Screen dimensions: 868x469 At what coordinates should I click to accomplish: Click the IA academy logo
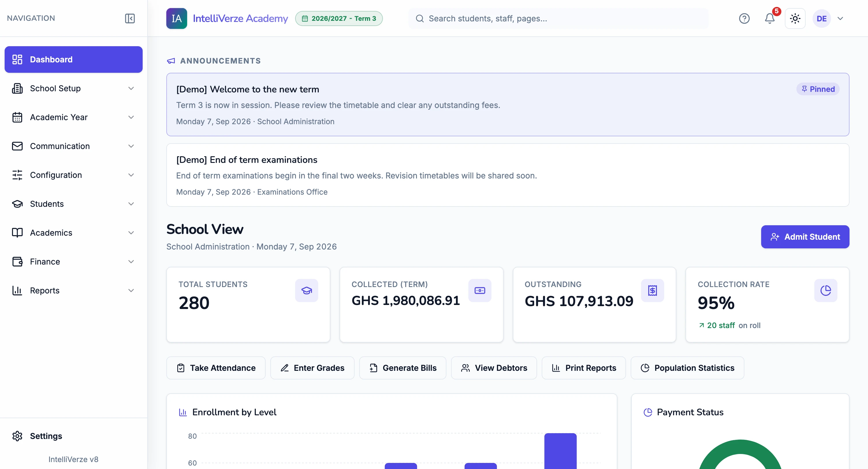pos(176,18)
